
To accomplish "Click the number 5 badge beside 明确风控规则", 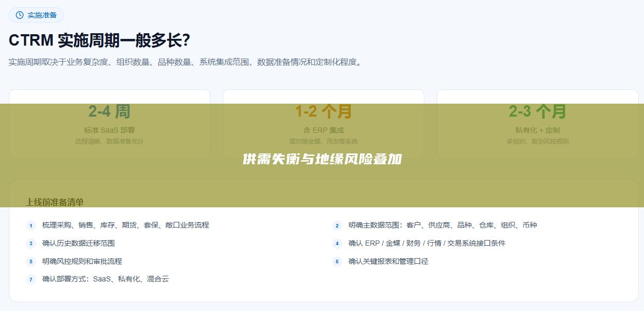I will coord(31,262).
